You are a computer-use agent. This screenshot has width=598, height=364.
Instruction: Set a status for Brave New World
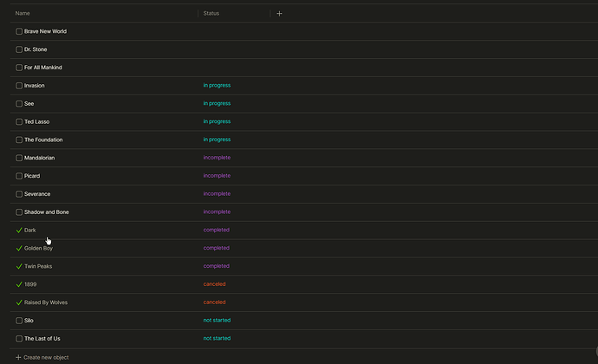234,31
